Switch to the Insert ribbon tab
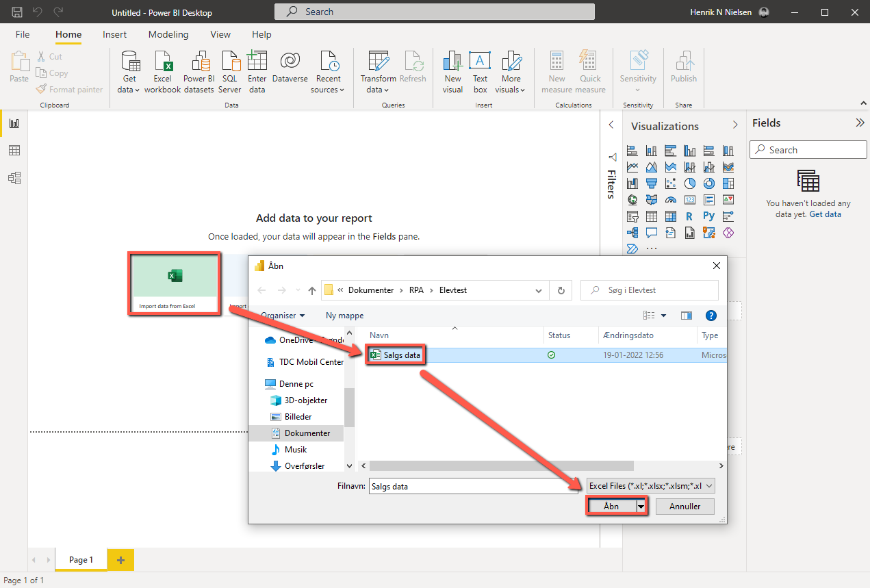This screenshot has width=870, height=588. click(114, 34)
